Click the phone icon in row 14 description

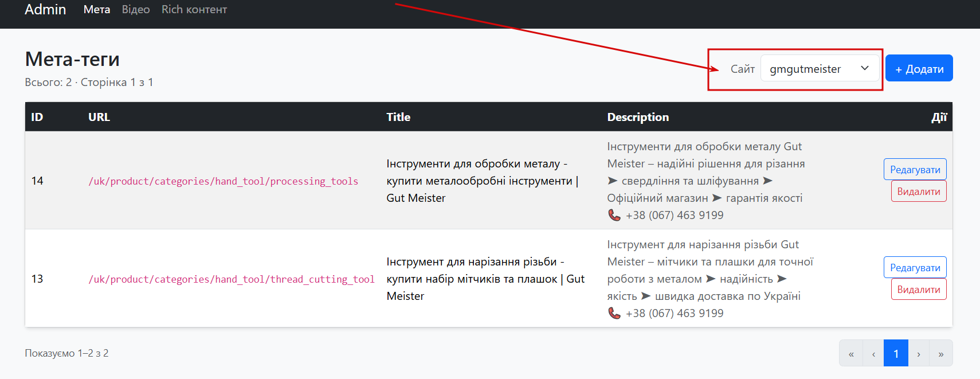click(x=614, y=215)
